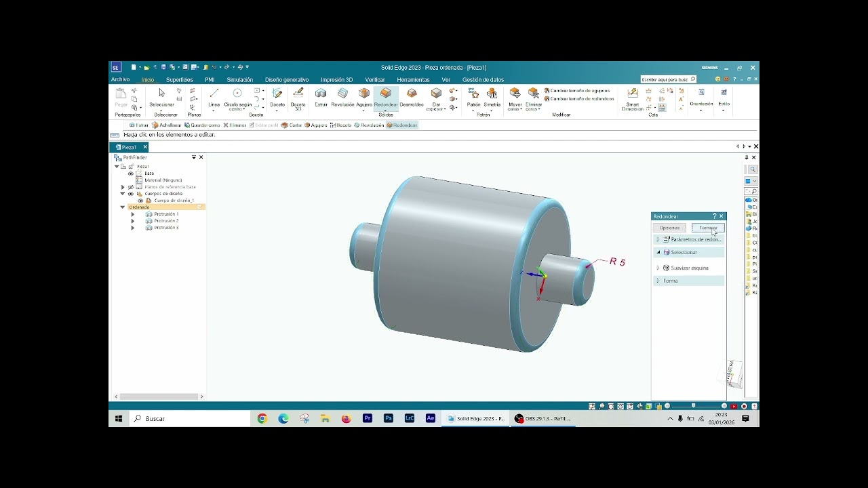Viewport: 868px width, 488px height.
Task: Expand Protrusión 2 in PathFinder
Action: pos(132,221)
